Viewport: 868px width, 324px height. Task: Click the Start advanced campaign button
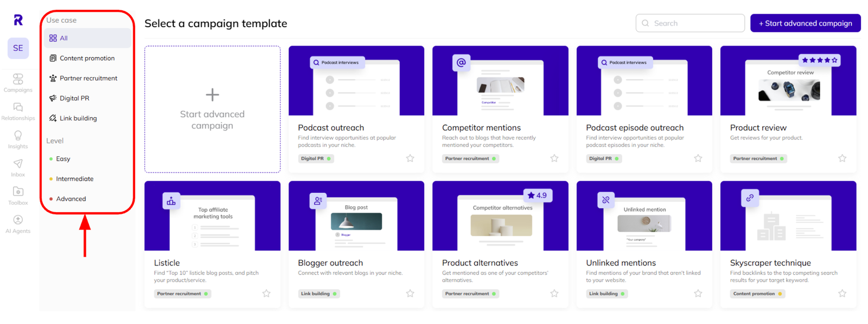805,23
